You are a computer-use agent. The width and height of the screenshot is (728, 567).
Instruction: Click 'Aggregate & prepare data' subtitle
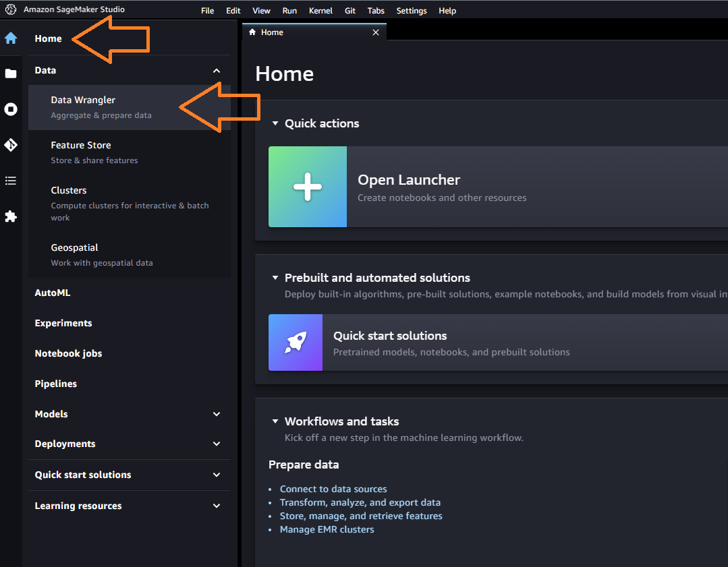101,115
